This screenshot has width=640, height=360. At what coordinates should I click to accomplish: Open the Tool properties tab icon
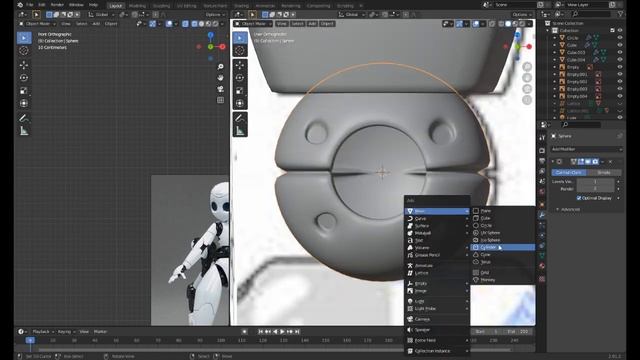coord(542,138)
